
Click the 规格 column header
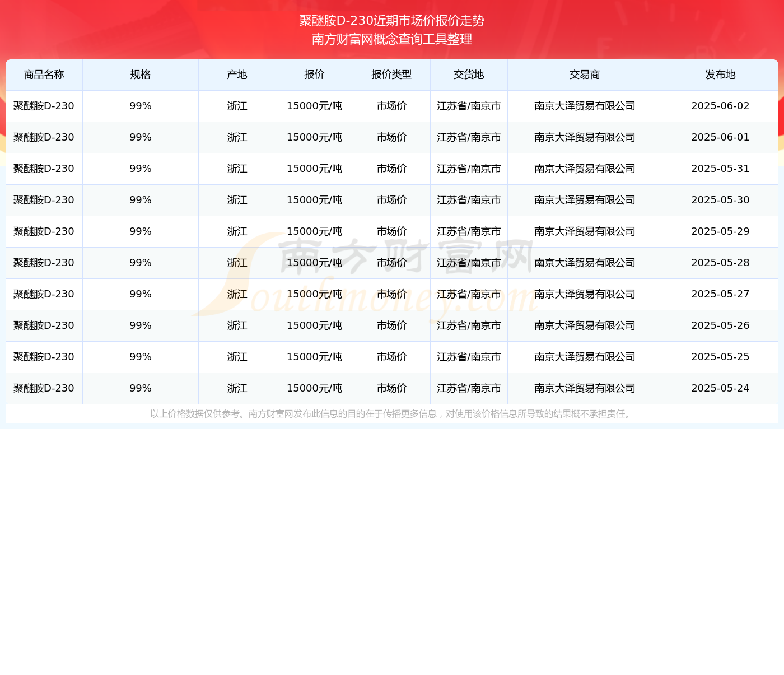[141, 75]
